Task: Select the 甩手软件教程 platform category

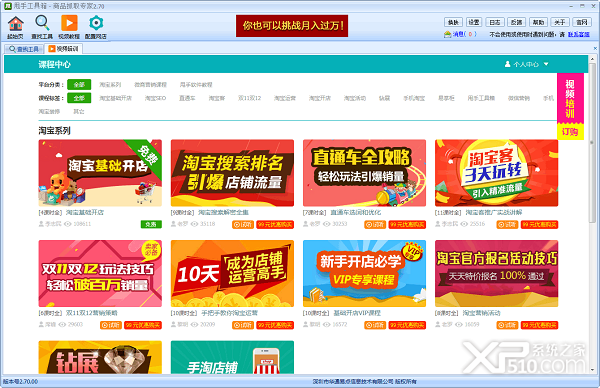Action: (x=196, y=85)
